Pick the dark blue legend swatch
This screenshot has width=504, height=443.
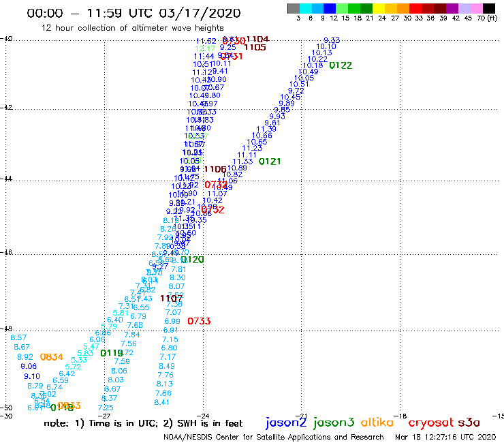(330, 8)
